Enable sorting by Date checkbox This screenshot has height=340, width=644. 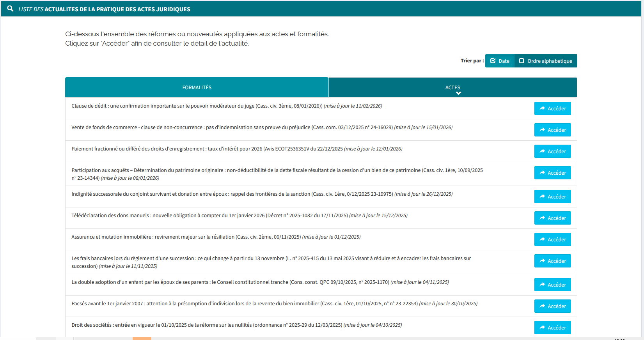coord(493,61)
